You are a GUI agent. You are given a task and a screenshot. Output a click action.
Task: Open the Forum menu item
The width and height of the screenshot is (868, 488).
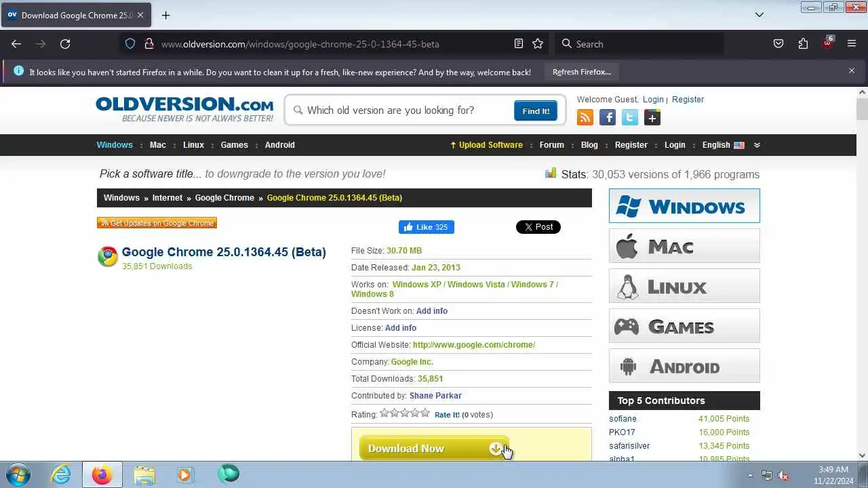[551, 145]
